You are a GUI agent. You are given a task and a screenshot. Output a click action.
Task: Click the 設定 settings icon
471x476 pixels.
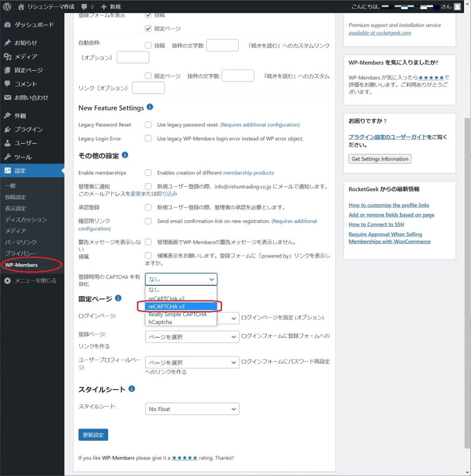7,171
